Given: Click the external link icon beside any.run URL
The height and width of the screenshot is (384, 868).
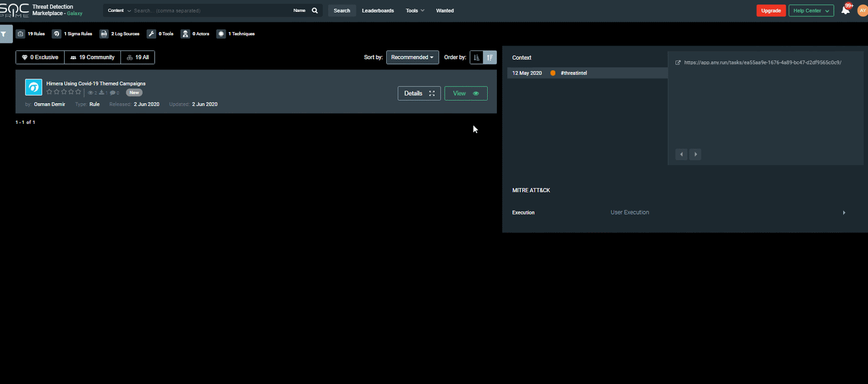Looking at the screenshot, I should (x=678, y=62).
